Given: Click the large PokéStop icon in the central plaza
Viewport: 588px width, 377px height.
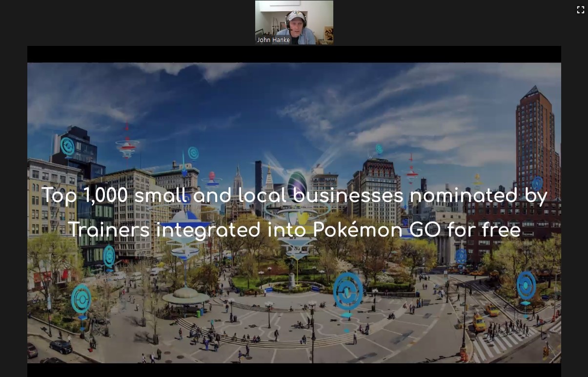Looking at the screenshot, I should tap(348, 292).
